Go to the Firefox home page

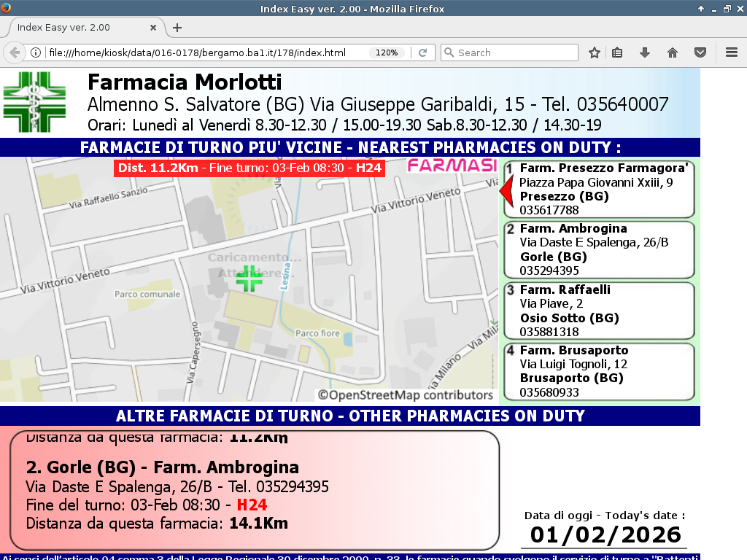pyautogui.click(x=673, y=52)
